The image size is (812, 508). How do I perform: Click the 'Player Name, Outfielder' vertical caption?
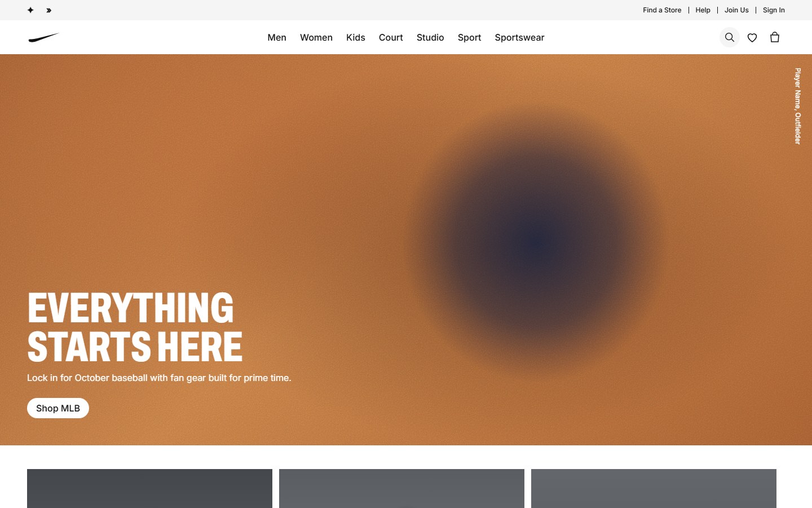pyautogui.click(x=797, y=106)
